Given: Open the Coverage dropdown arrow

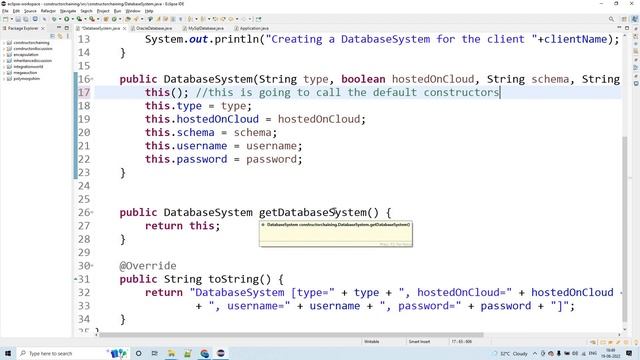Looking at the screenshot, I should coord(85,19).
